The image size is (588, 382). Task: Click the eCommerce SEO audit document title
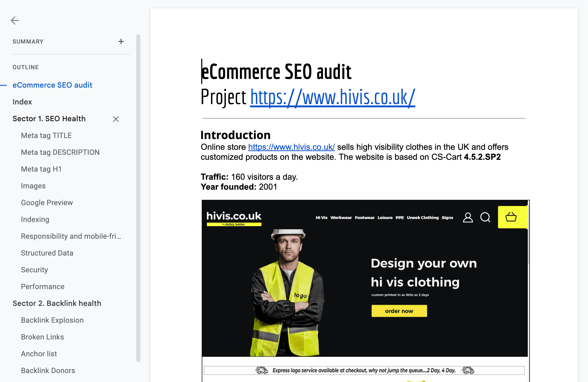click(x=276, y=72)
